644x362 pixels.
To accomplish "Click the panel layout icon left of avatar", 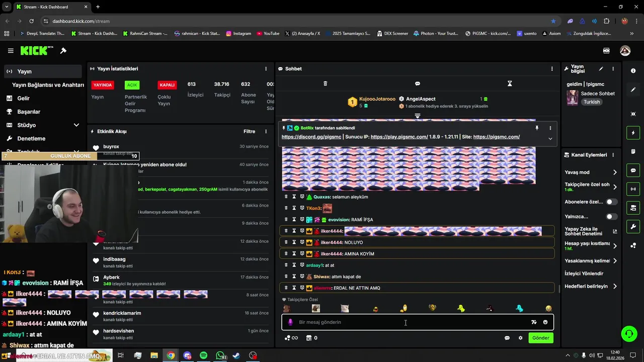I will 606,51.
